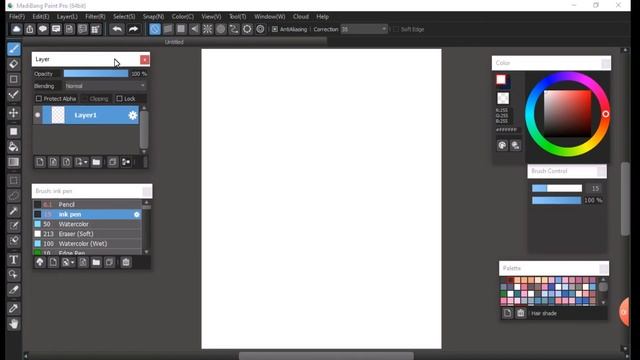Choose the Magic Wand tool
The height and width of the screenshot is (360, 640).
tap(13, 211)
